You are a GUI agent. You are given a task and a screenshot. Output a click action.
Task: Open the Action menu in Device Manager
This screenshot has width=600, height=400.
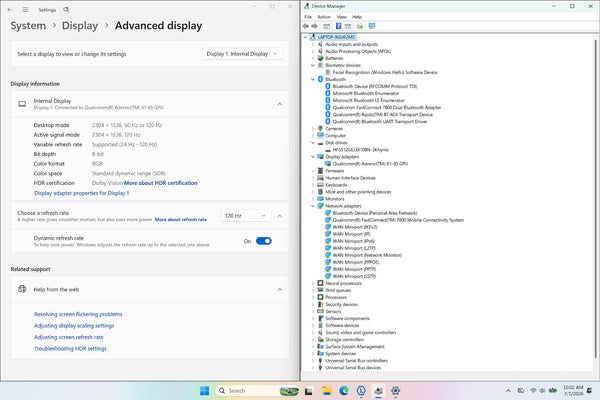point(324,17)
